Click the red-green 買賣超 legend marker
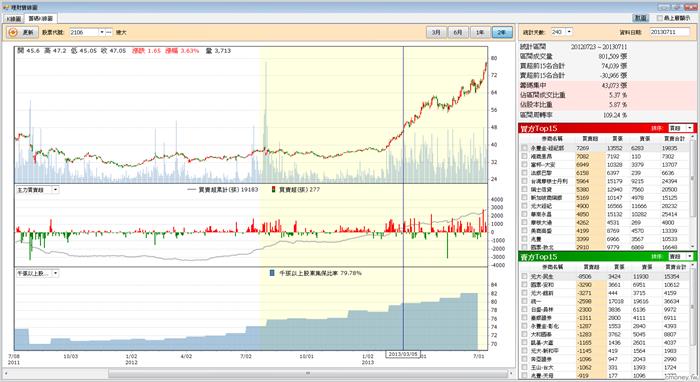The image size is (700, 382). point(273,190)
